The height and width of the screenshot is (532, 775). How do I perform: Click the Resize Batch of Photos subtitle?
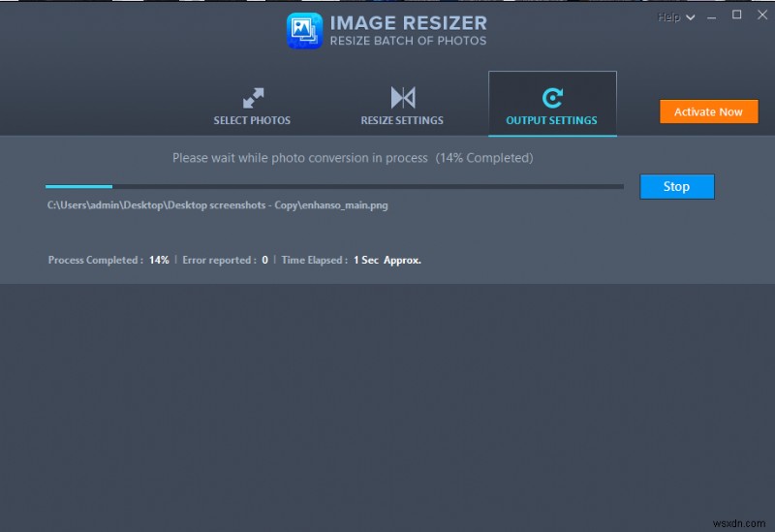[x=408, y=41]
